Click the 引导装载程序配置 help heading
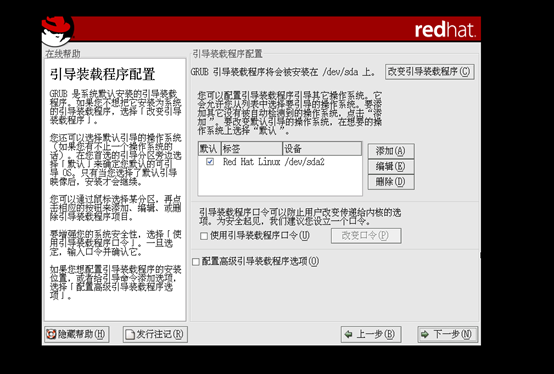This screenshot has height=374, width=554. (x=102, y=74)
